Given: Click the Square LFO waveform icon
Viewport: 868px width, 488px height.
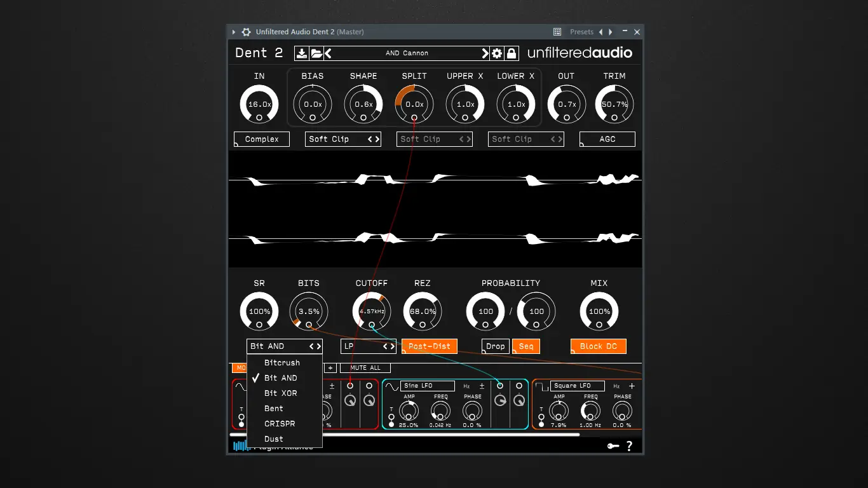Looking at the screenshot, I should point(543,386).
